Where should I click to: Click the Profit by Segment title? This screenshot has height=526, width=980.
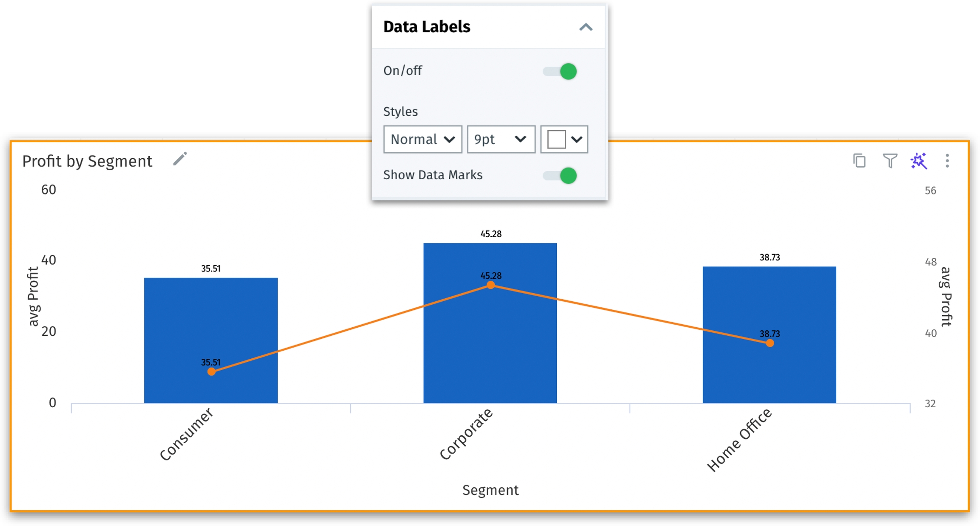tap(87, 161)
